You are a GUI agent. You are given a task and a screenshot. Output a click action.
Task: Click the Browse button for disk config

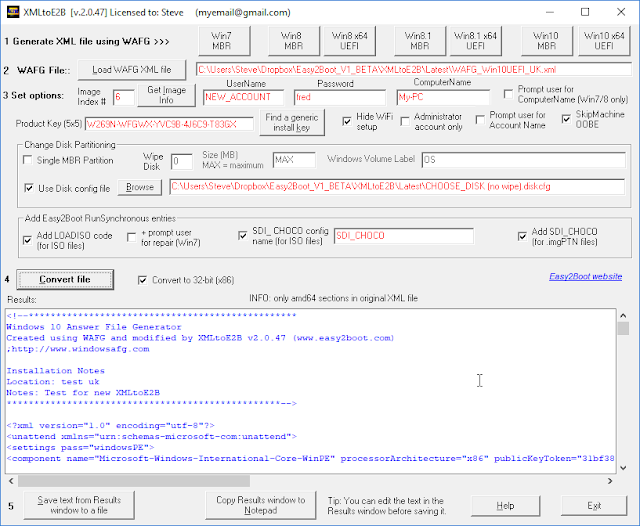(x=140, y=187)
